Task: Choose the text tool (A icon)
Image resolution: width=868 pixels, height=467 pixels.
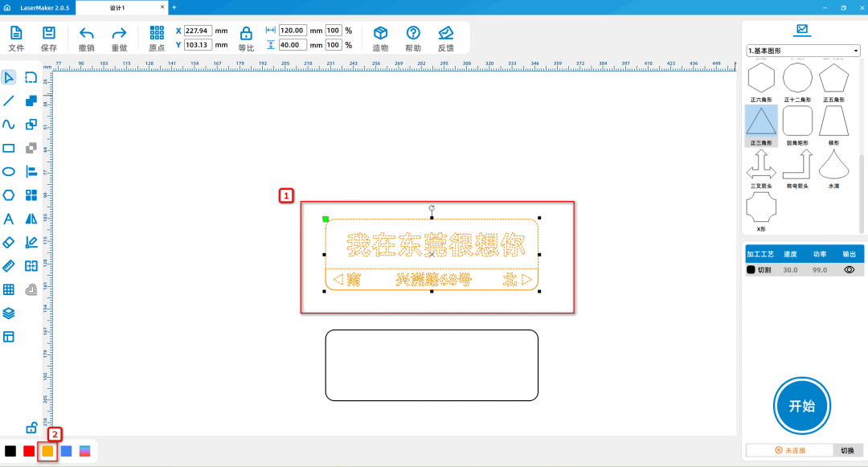Action: tap(9, 219)
